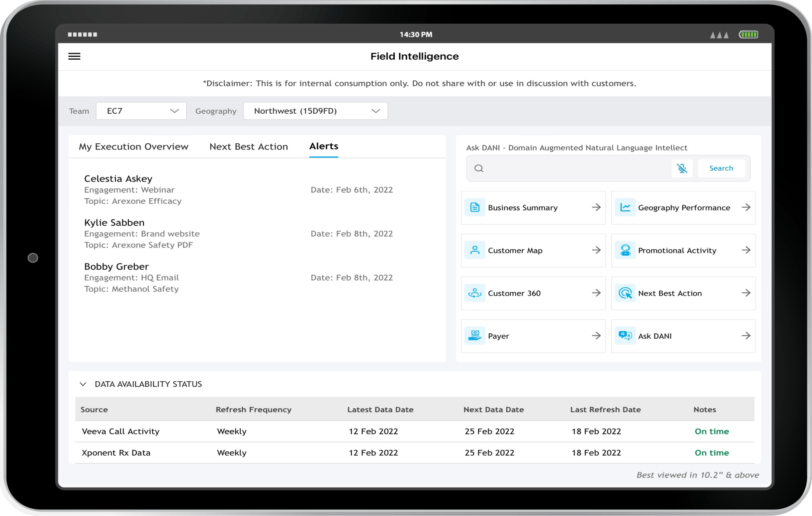Click the Customer Map person icon

click(x=475, y=250)
